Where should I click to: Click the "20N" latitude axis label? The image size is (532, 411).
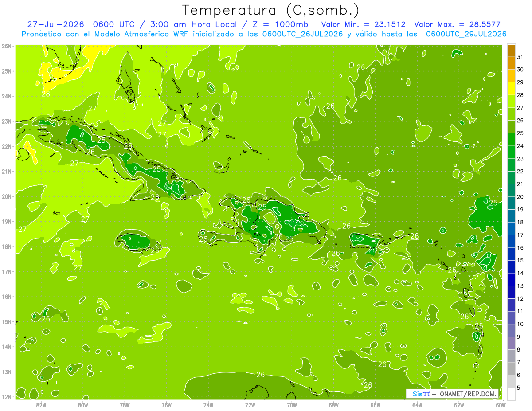point(7,196)
